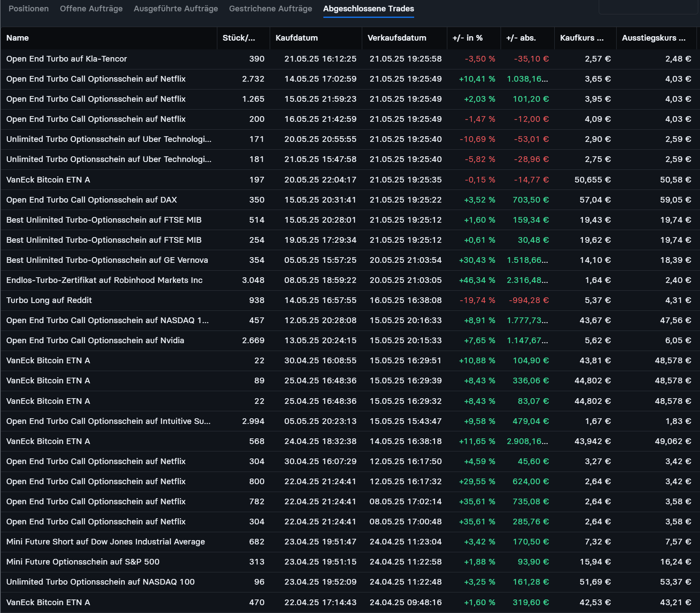
Task: Click purchase date 21.05.25 16:12:25
Action: click(x=320, y=59)
